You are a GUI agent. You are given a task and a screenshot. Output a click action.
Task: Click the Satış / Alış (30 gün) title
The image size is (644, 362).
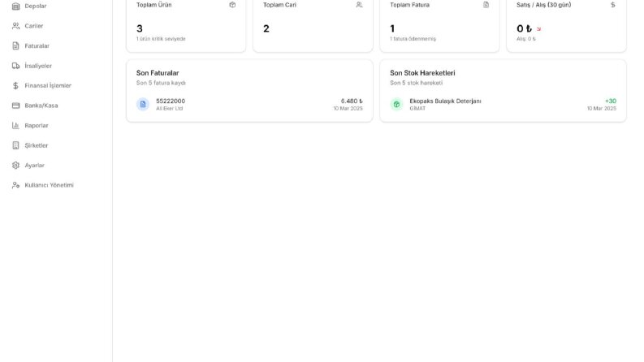pyautogui.click(x=544, y=5)
